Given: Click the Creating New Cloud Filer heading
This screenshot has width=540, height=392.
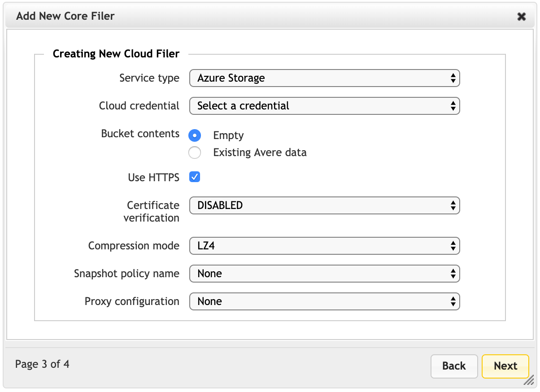Looking at the screenshot, I should click(x=116, y=54).
